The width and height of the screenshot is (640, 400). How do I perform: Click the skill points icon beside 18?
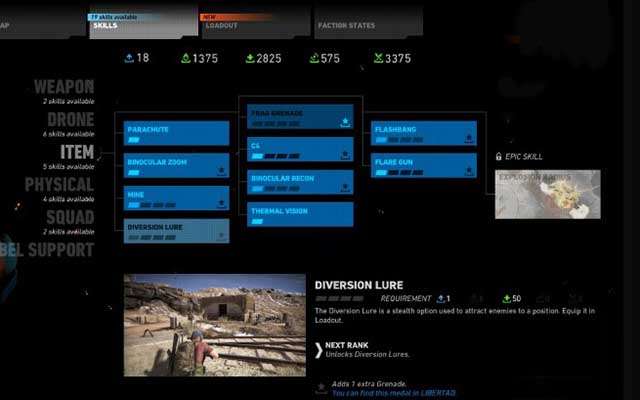(129, 58)
